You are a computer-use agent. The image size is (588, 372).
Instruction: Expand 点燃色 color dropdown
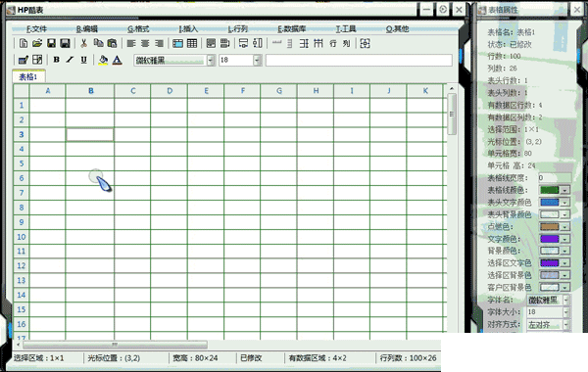pyautogui.click(x=564, y=227)
